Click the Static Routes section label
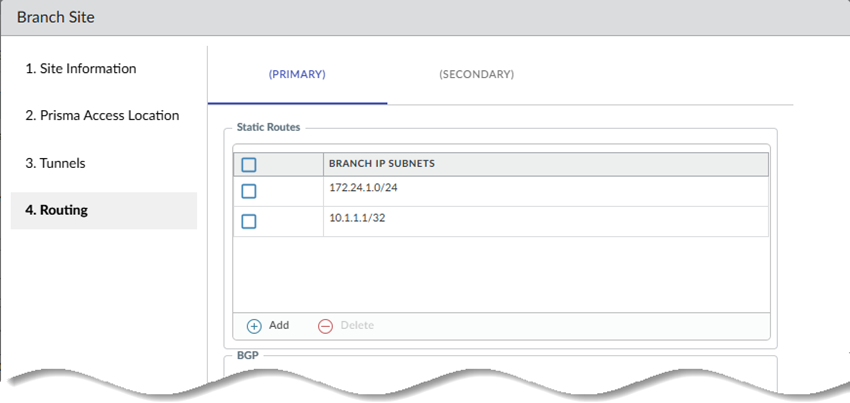Image resolution: width=850 pixels, height=403 pixels. tap(268, 128)
